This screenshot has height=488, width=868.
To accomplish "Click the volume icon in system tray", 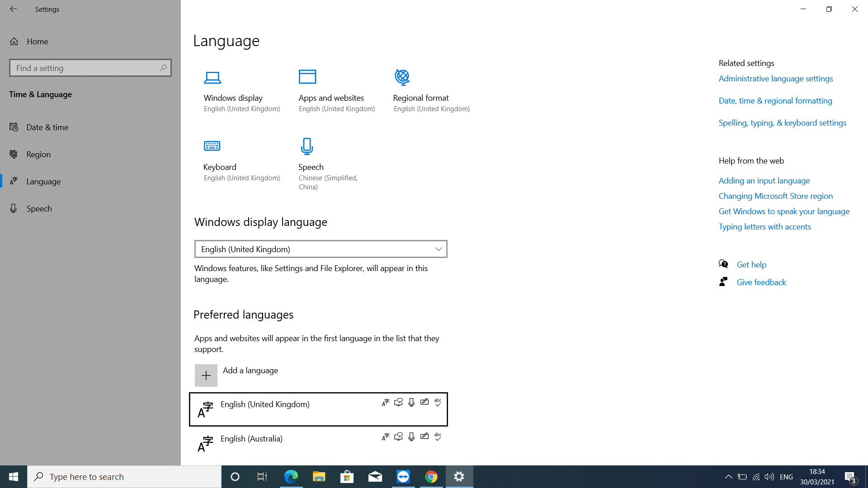I will pos(769,477).
